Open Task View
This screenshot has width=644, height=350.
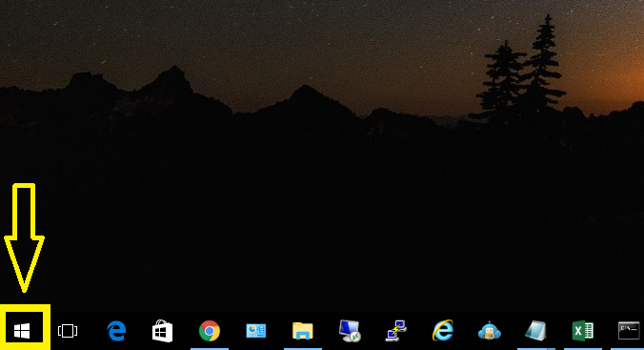point(68,331)
